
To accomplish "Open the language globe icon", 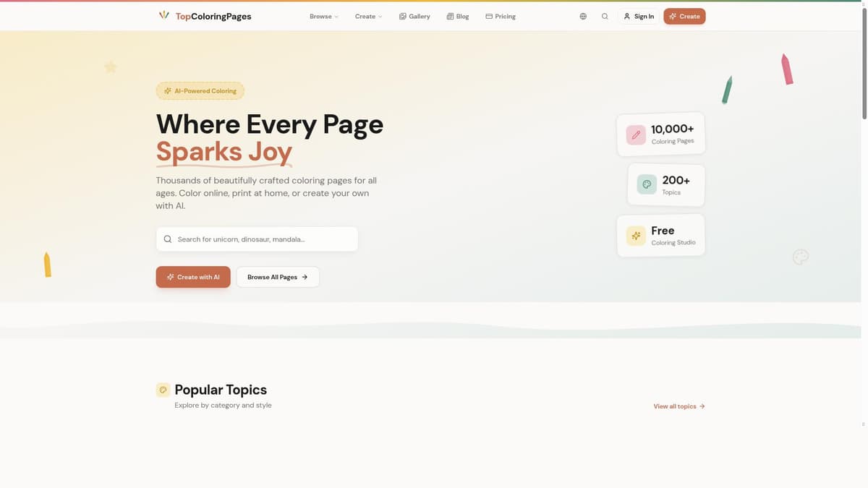I will [583, 16].
